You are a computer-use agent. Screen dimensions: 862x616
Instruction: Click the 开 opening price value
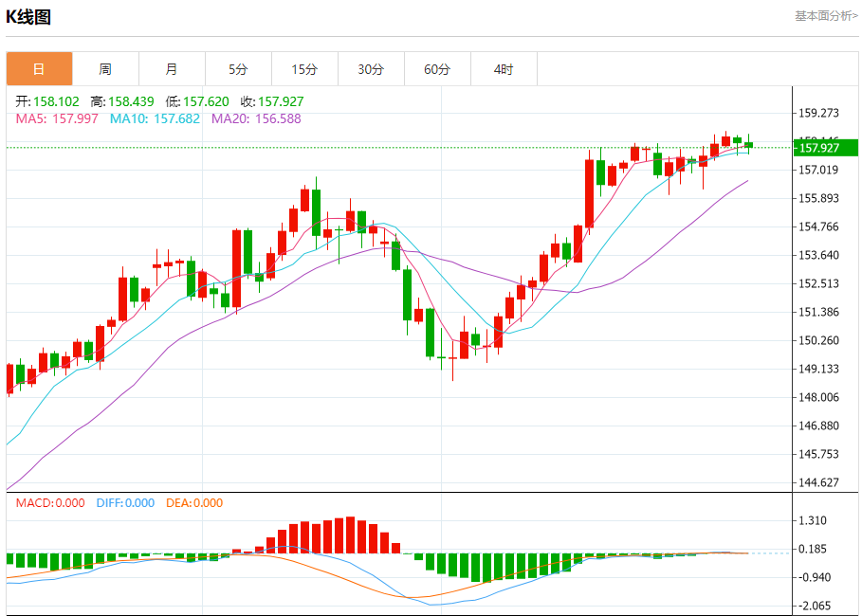pos(57,101)
